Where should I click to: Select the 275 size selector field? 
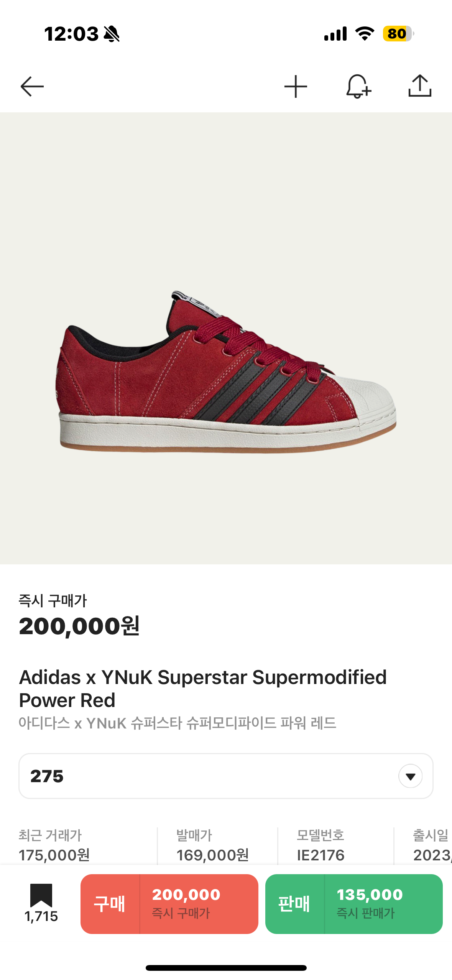click(226, 776)
